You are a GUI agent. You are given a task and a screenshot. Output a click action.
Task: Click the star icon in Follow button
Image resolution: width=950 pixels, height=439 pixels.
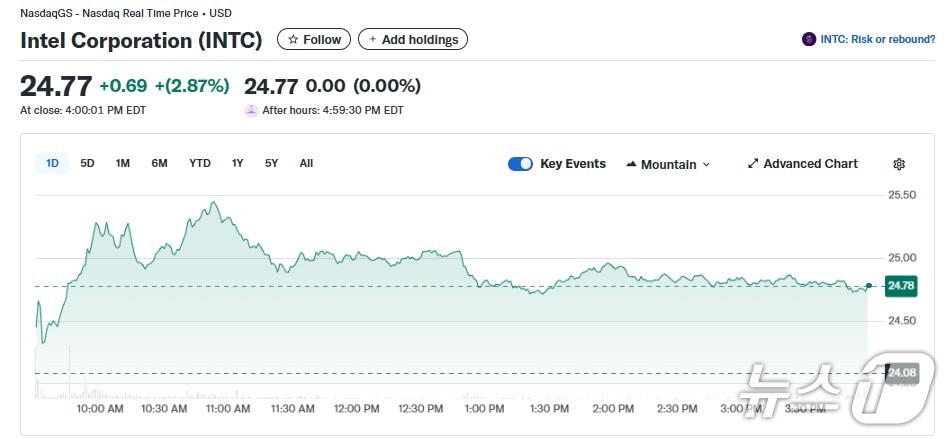(x=293, y=40)
